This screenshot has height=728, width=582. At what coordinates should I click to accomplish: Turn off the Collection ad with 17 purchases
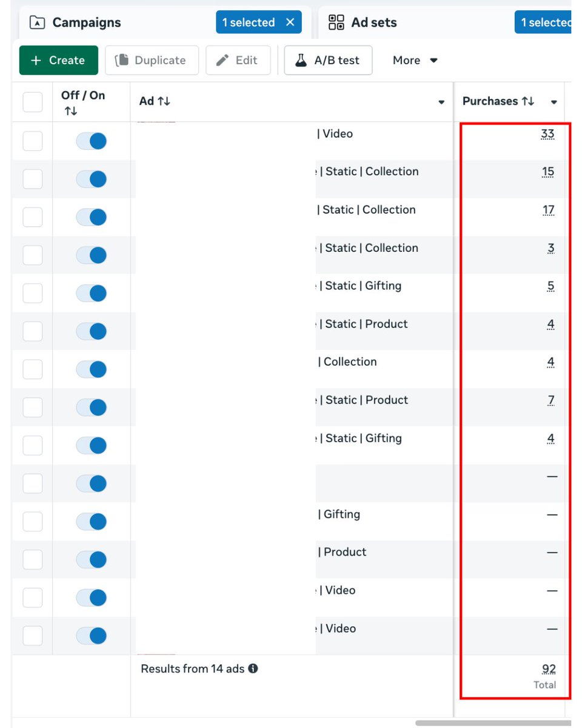(92, 217)
